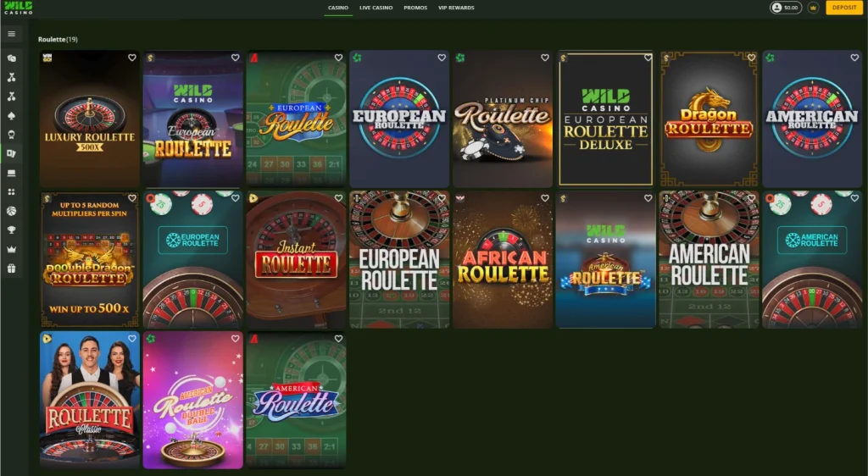Launch Wild Casino European Roulette Deluxe
This screenshot has width=868, height=476.
605,119
